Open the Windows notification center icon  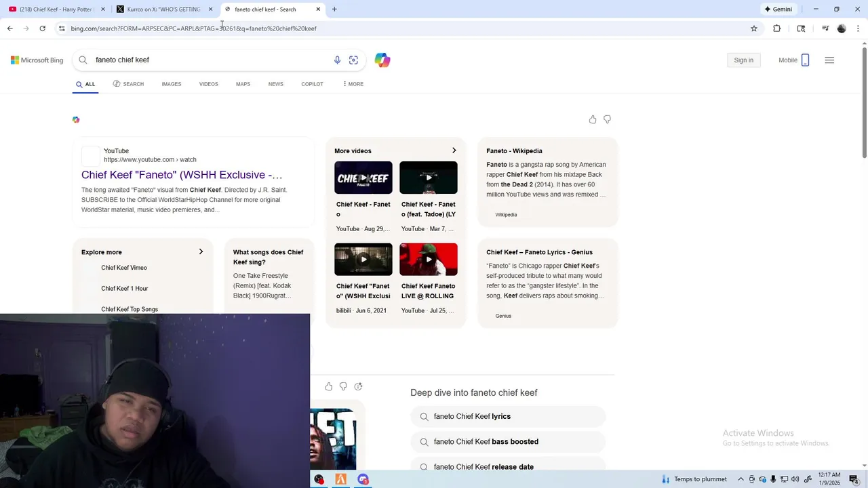tap(854, 479)
